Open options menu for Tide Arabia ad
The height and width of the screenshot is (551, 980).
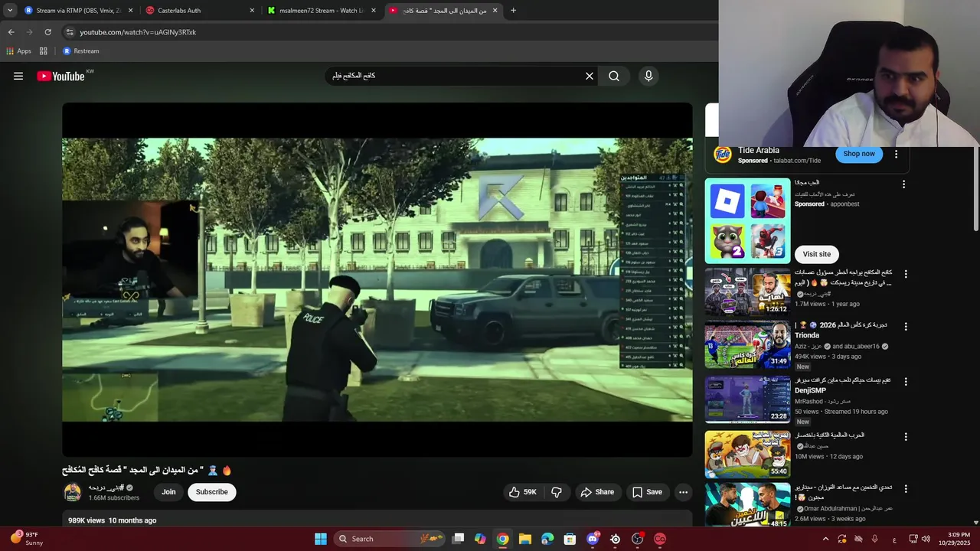coord(897,154)
